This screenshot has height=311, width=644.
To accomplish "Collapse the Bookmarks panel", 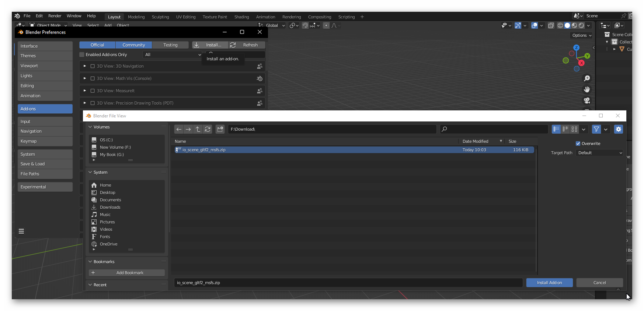I will click(x=90, y=262).
